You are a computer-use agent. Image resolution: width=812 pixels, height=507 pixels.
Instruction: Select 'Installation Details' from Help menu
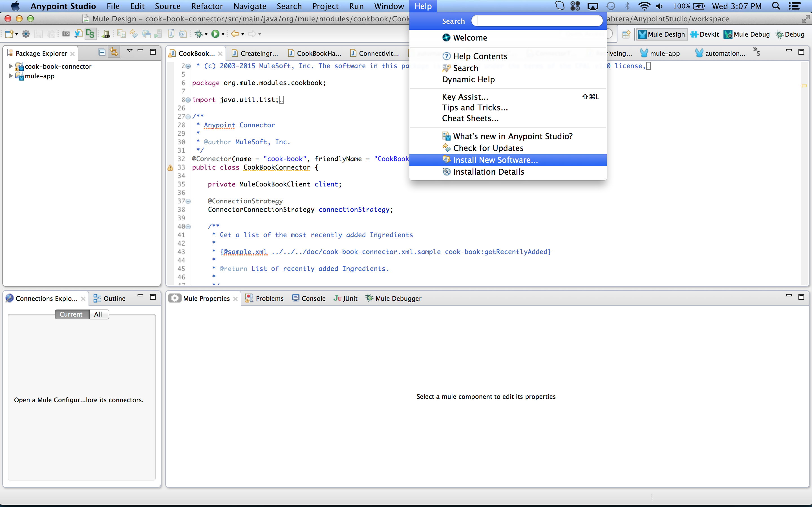[489, 172]
